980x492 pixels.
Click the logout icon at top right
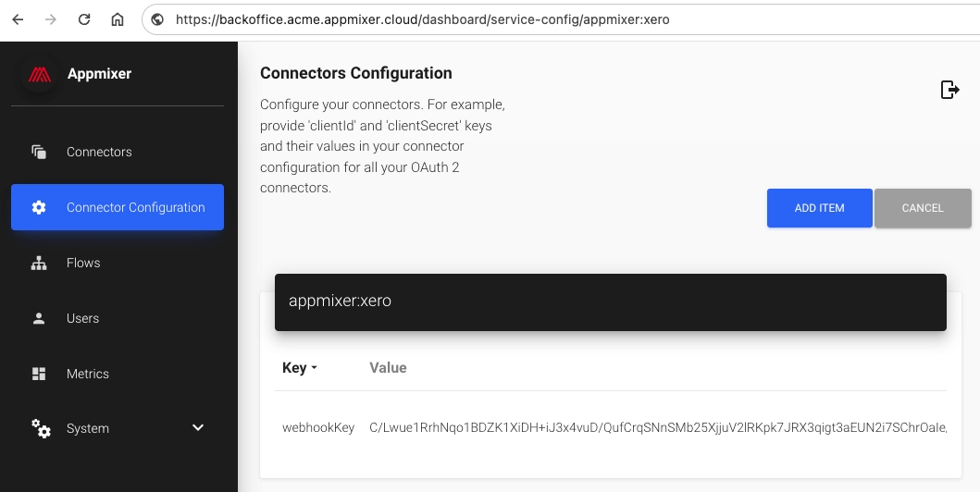pos(949,89)
